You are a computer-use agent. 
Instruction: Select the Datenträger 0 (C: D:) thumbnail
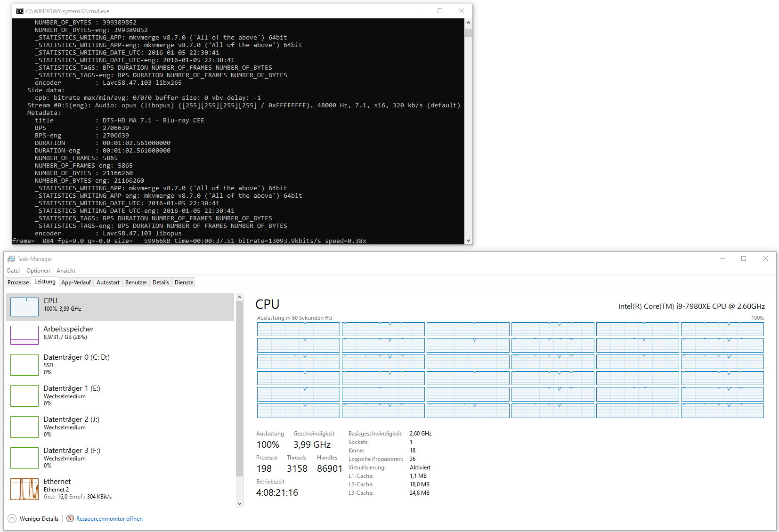24,365
